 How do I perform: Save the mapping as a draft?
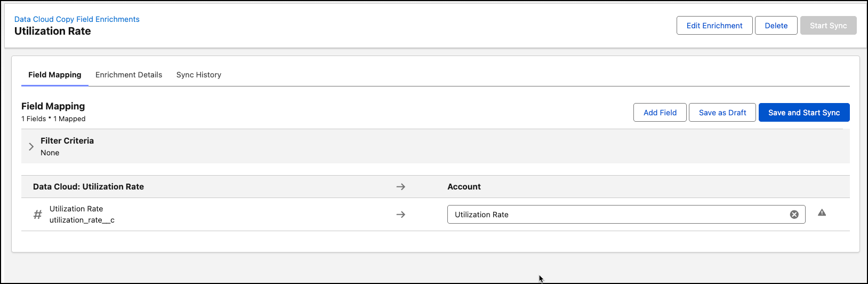pyautogui.click(x=722, y=113)
